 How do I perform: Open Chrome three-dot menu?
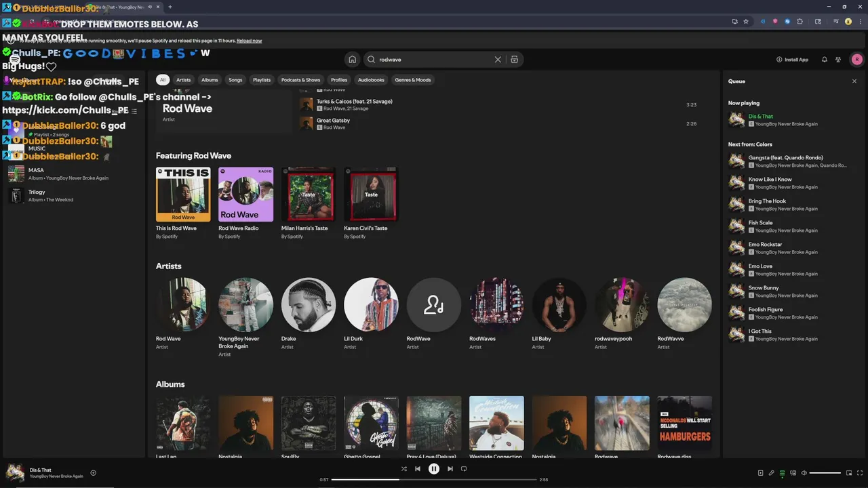[859, 22]
